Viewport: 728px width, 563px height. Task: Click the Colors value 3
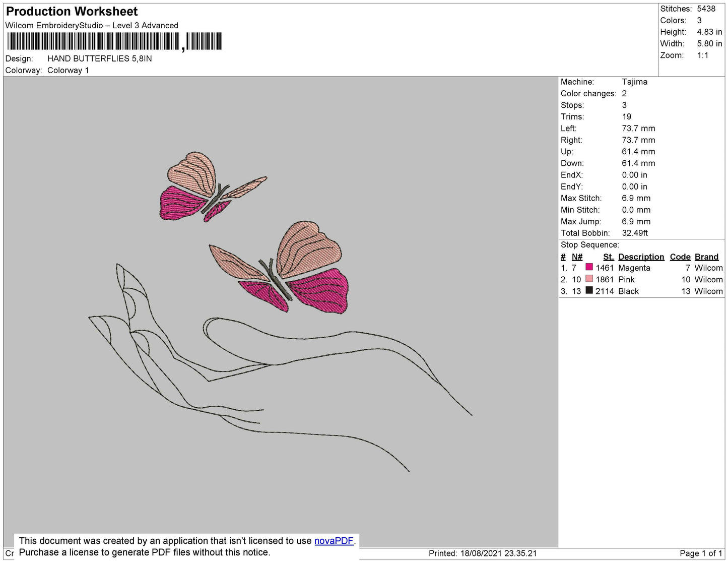click(699, 20)
